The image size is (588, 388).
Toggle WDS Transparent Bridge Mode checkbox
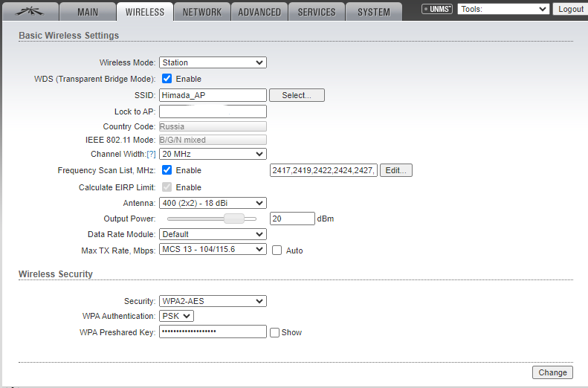point(167,79)
